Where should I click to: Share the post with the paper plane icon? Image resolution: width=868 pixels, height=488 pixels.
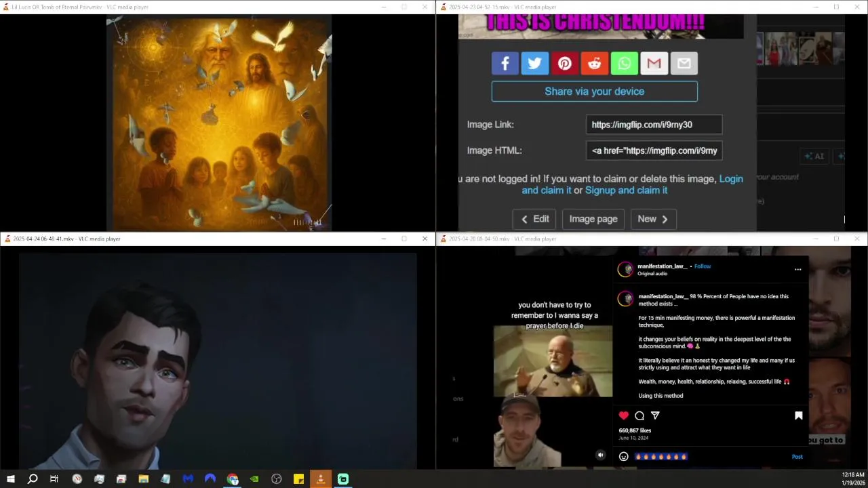(655, 415)
